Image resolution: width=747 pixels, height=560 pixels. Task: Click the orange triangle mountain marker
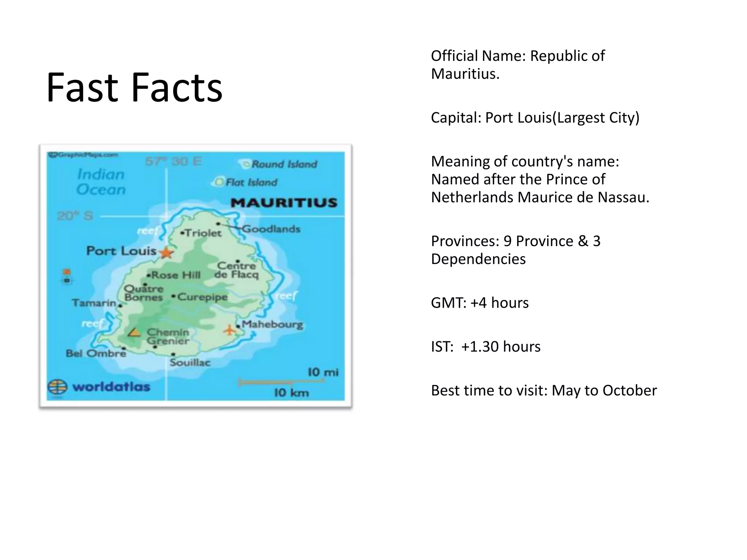click(x=134, y=332)
